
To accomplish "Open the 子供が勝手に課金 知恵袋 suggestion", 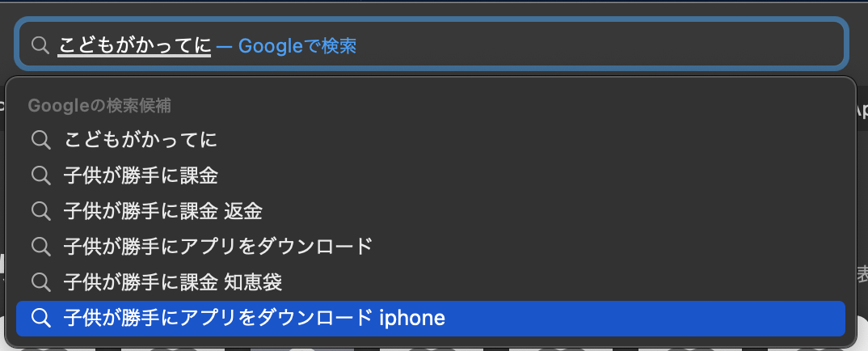I will [173, 281].
